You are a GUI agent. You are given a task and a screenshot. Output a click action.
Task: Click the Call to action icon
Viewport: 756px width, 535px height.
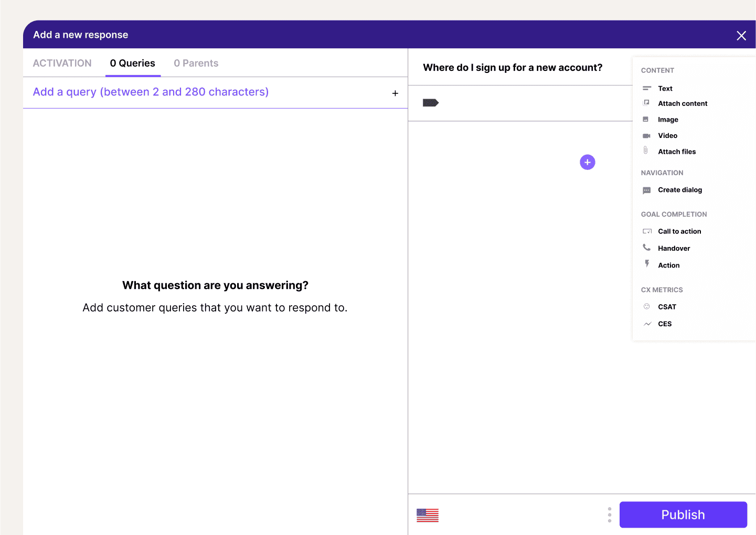(x=647, y=231)
